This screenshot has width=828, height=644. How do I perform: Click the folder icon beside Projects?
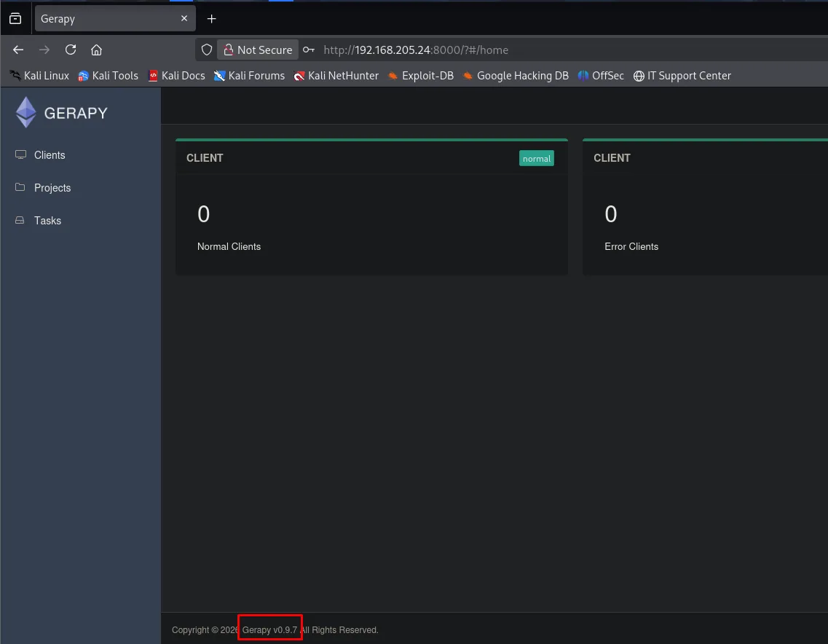pos(20,187)
